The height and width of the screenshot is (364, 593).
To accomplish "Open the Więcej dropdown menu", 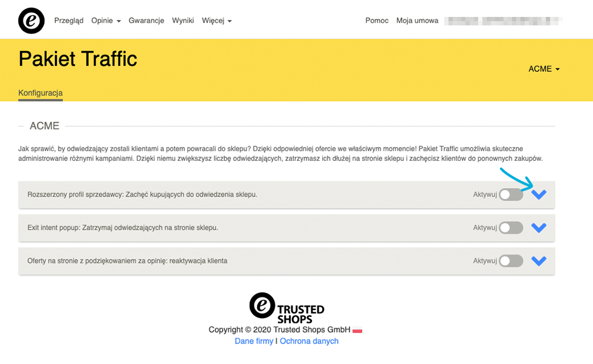I will click(216, 21).
